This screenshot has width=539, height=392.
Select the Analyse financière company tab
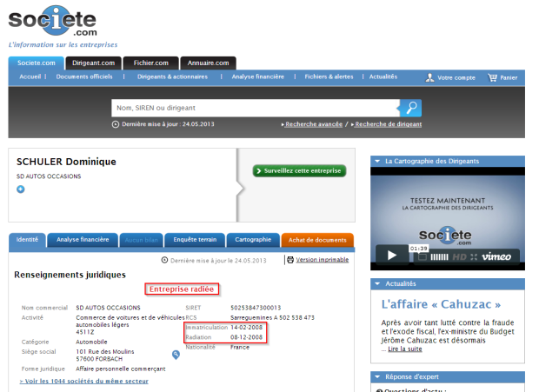click(83, 240)
